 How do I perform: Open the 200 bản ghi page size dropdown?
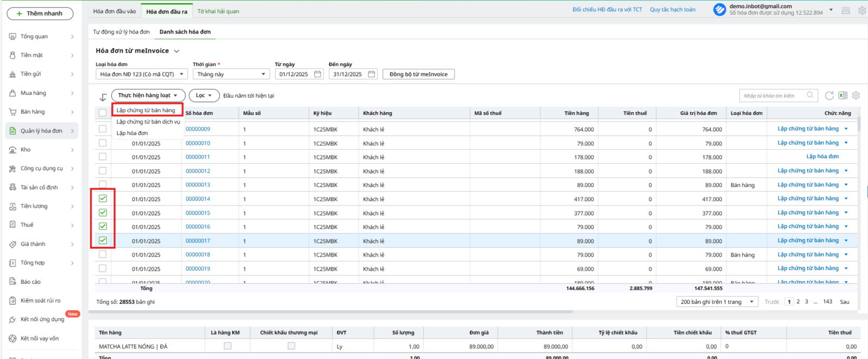(717, 302)
